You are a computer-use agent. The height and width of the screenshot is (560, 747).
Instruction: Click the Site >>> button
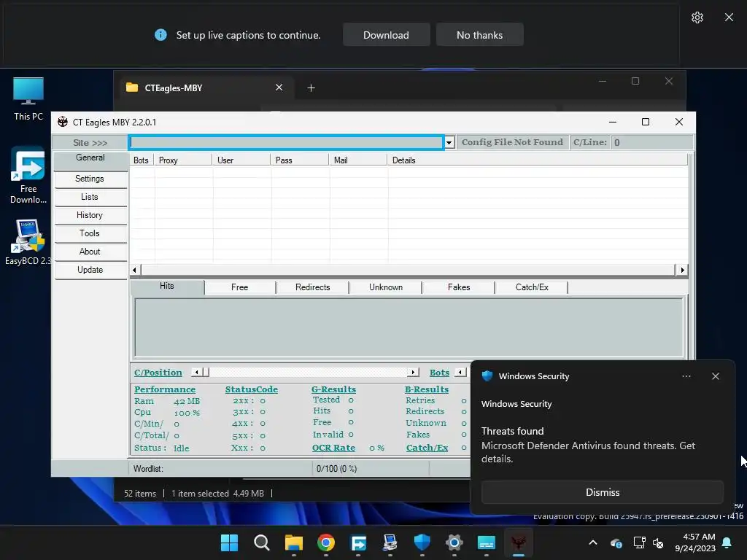(90, 142)
